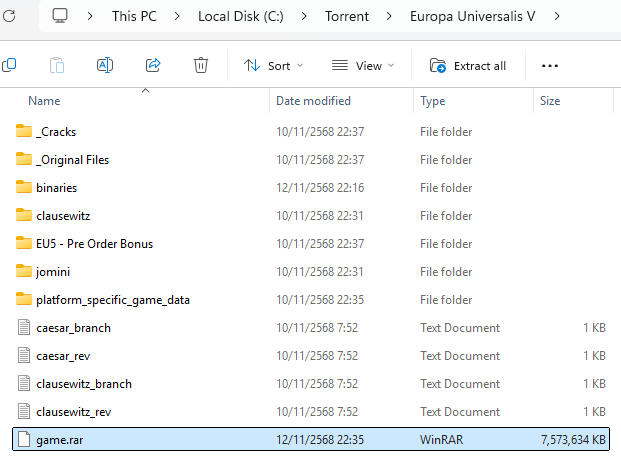Click the Delete trash can icon
The width and height of the screenshot is (621, 460).
[201, 65]
